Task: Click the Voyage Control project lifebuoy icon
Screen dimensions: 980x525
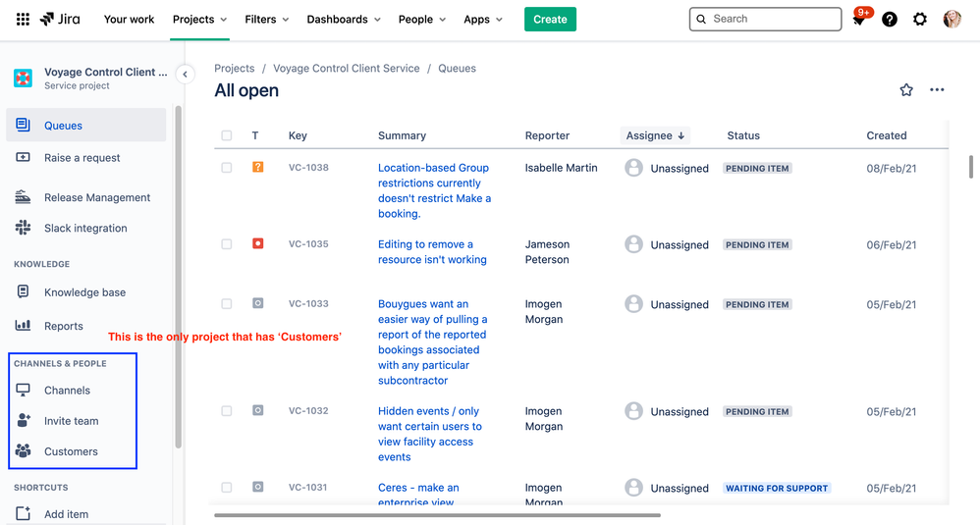Action: pos(24,79)
